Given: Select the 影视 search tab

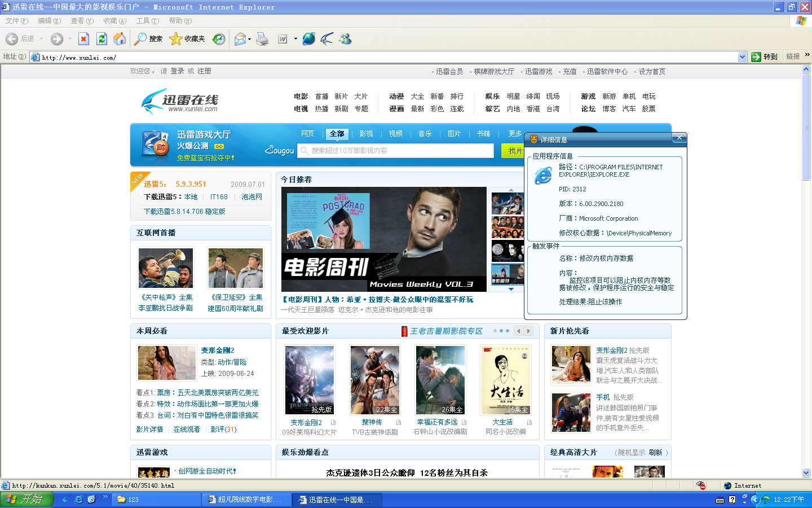Looking at the screenshot, I should (x=366, y=134).
